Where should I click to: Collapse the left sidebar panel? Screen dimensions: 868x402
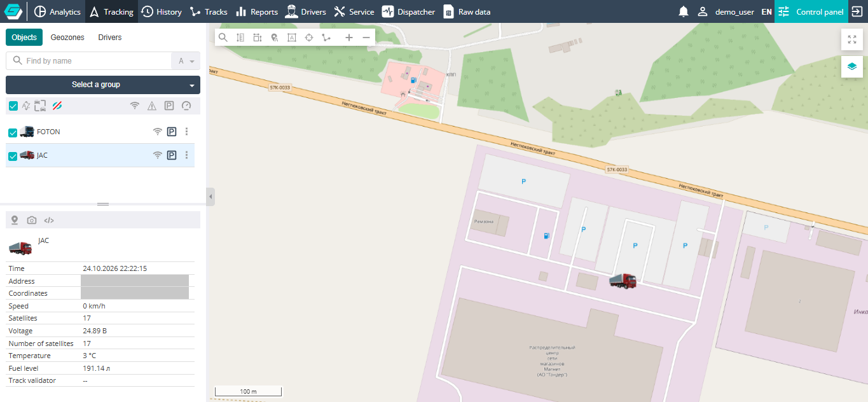(x=210, y=197)
